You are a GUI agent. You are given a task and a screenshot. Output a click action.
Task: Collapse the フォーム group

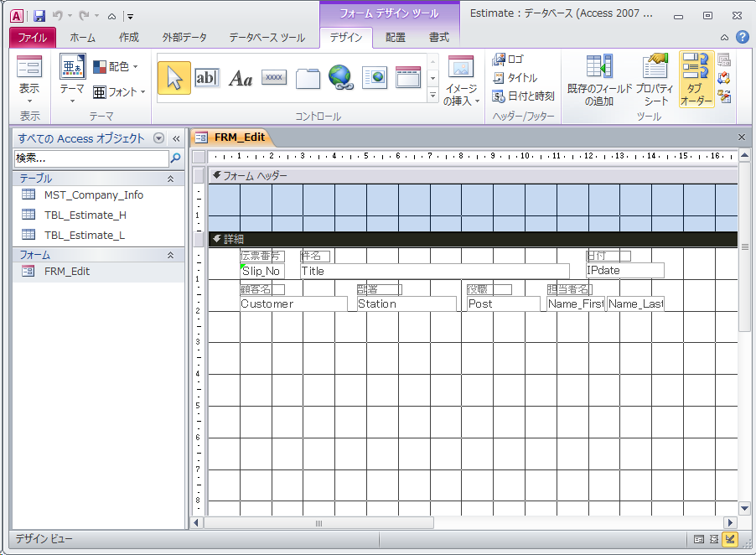click(170, 255)
